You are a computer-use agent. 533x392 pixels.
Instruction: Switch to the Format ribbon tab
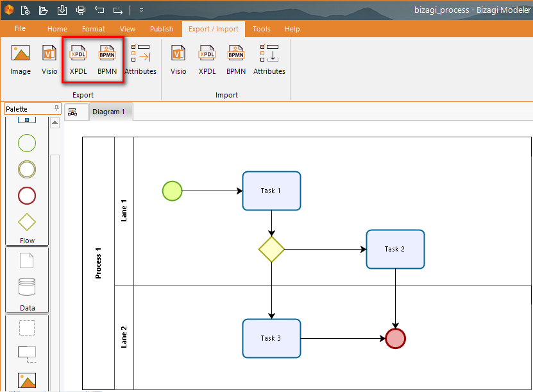pyautogui.click(x=93, y=29)
